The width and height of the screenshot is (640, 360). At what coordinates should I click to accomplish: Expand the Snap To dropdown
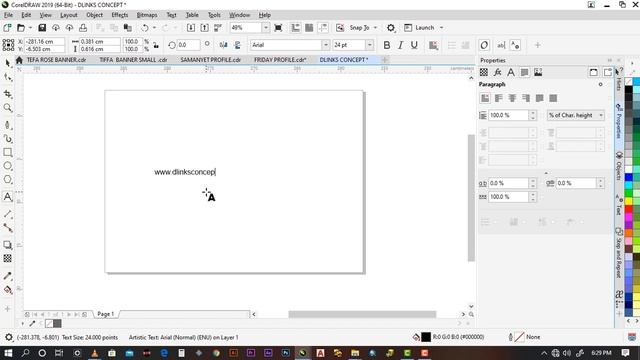(376, 28)
